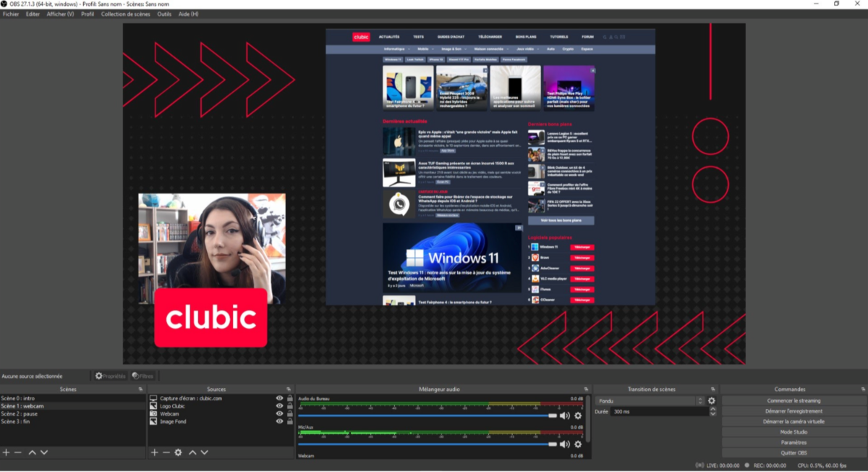Viewport: 868px width, 472px height.
Task: Undock the Commandes panel
Action: point(863,389)
